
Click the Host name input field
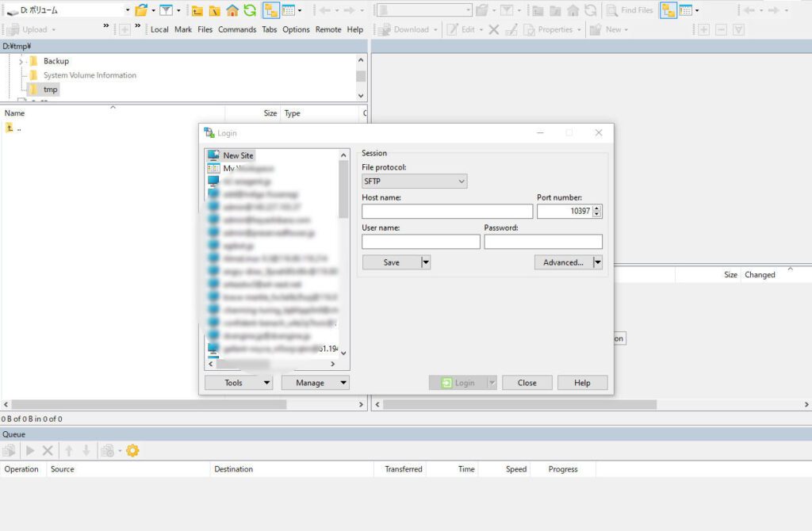[x=447, y=211]
